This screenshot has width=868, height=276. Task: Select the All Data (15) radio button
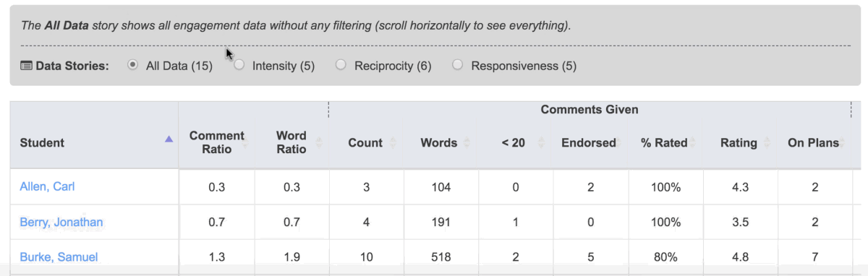point(132,65)
